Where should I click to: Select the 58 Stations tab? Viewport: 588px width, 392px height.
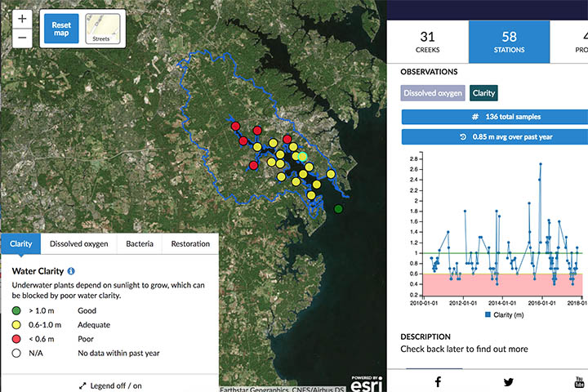tap(509, 42)
